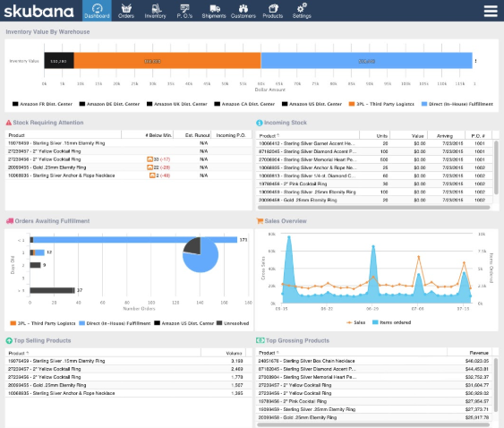Open the Settings section
Screen dimensions: 504x428
point(302,11)
